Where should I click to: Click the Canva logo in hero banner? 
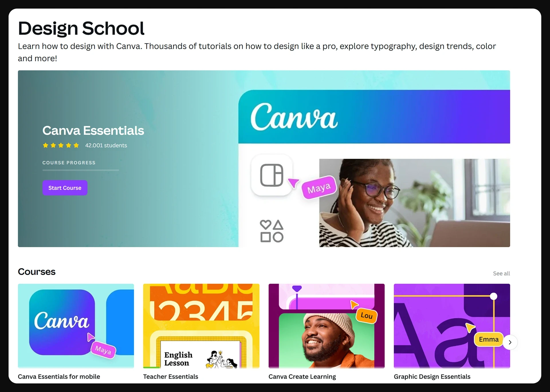click(x=294, y=117)
